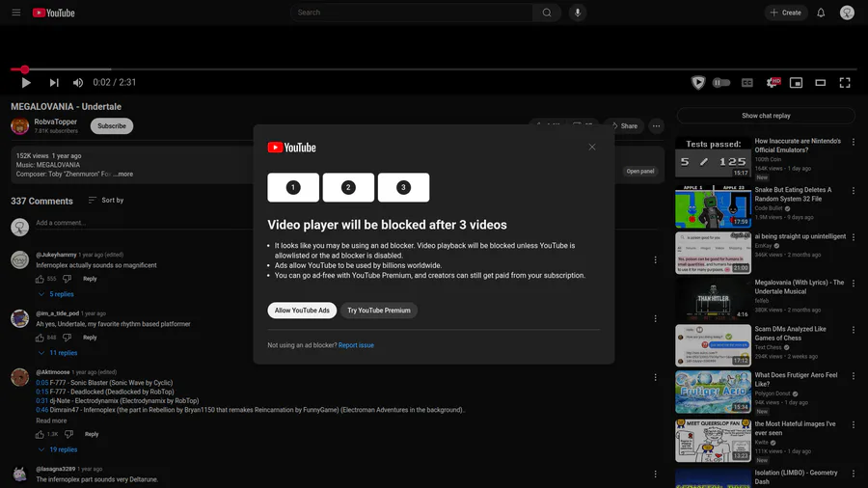This screenshot has height=488, width=868.
Task: Play the video
Action: [25, 82]
